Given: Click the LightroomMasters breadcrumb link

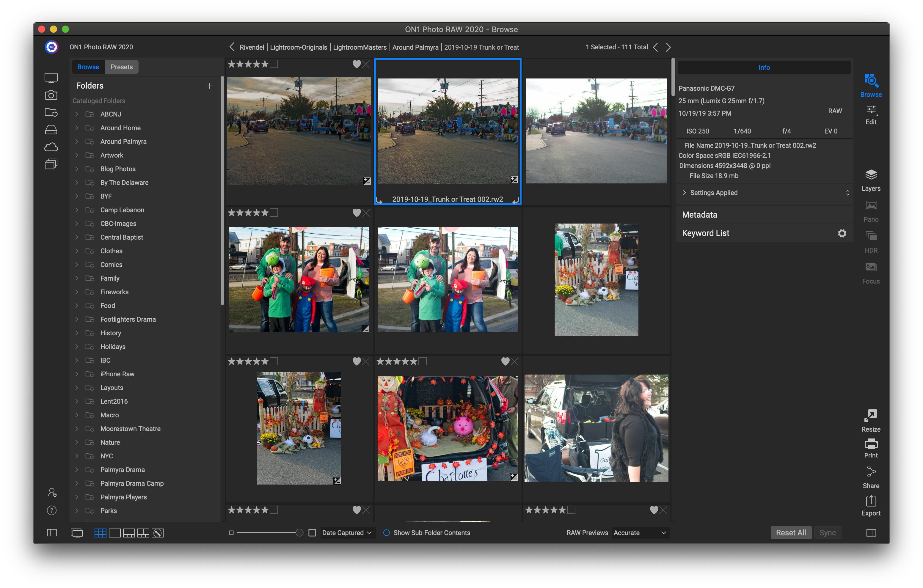Looking at the screenshot, I should pos(360,47).
